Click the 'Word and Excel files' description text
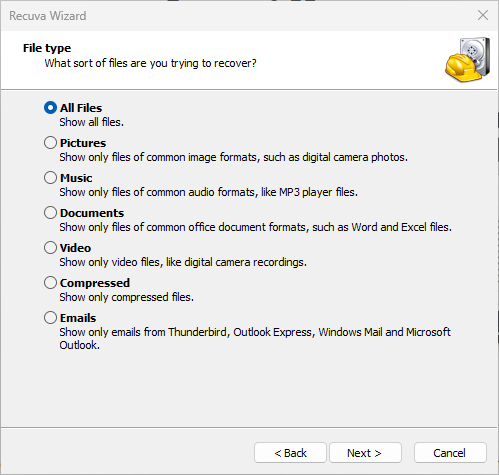The height and width of the screenshot is (475, 499). click(256, 227)
